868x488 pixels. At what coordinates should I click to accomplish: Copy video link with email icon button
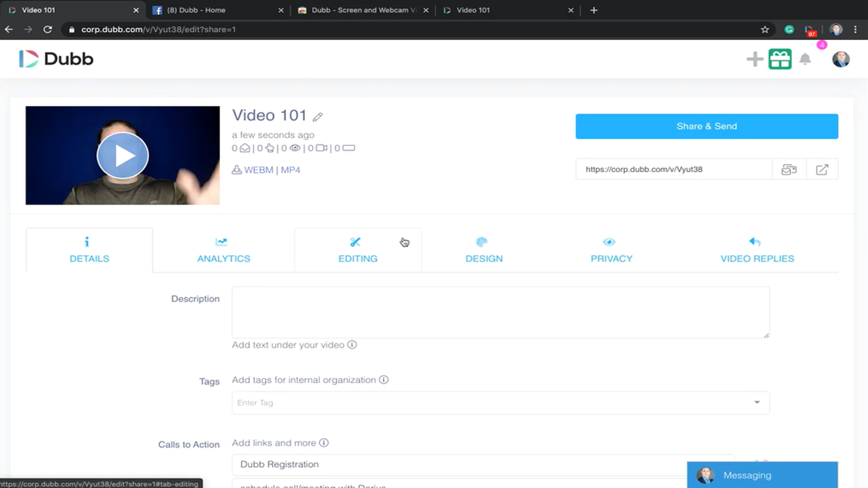coord(789,169)
